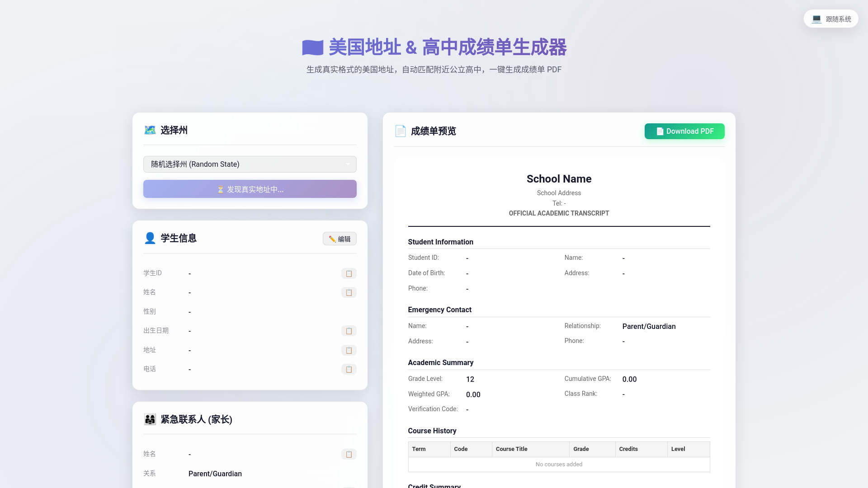Copy the student 地址 value
This screenshot has width=868, height=488.
tap(349, 350)
